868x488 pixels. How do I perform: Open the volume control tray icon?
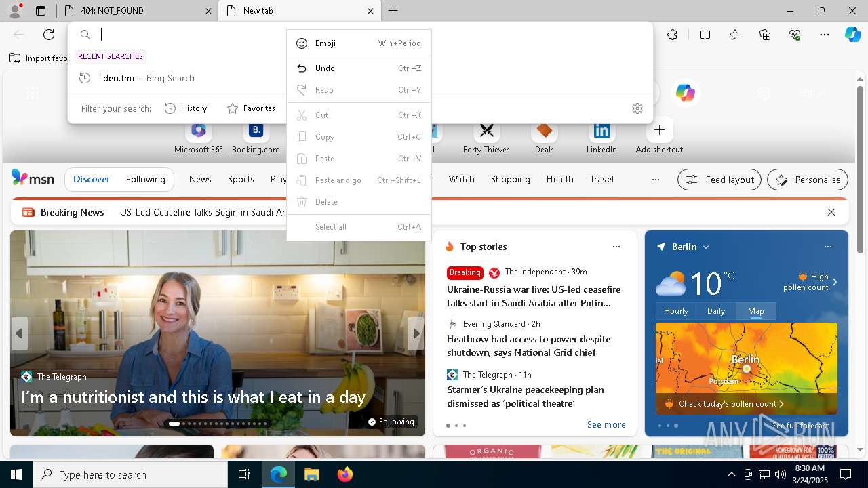point(780,474)
